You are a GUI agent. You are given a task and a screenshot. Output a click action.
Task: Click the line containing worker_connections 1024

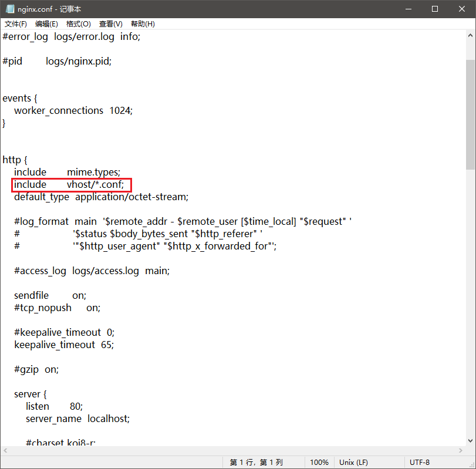(73, 110)
